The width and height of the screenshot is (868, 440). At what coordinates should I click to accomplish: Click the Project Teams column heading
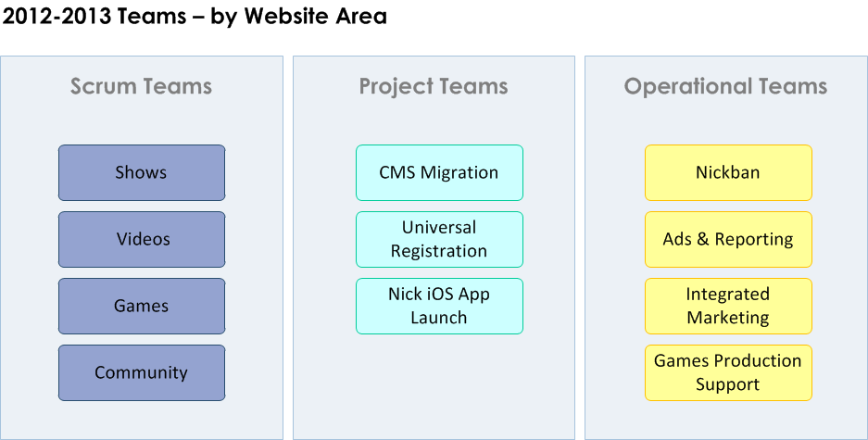[434, 87]
